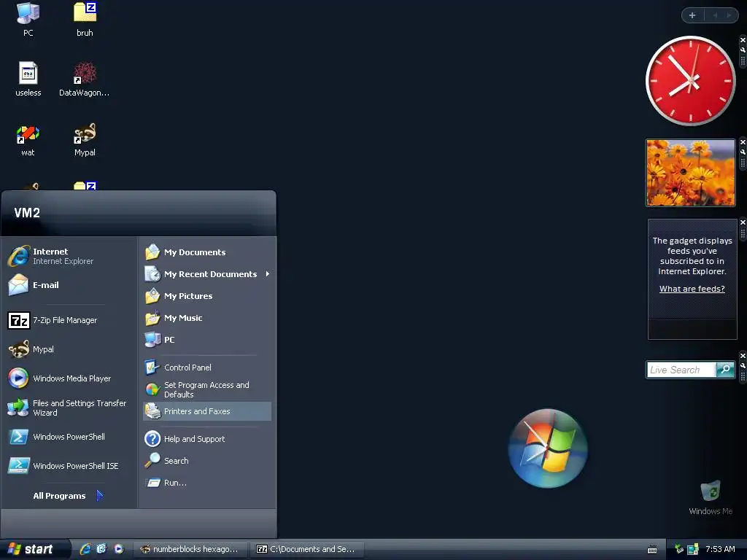Click inside the Live Search field
Image resolution: width=747 pixels, height=560 pixels.
tap(681, 370)
